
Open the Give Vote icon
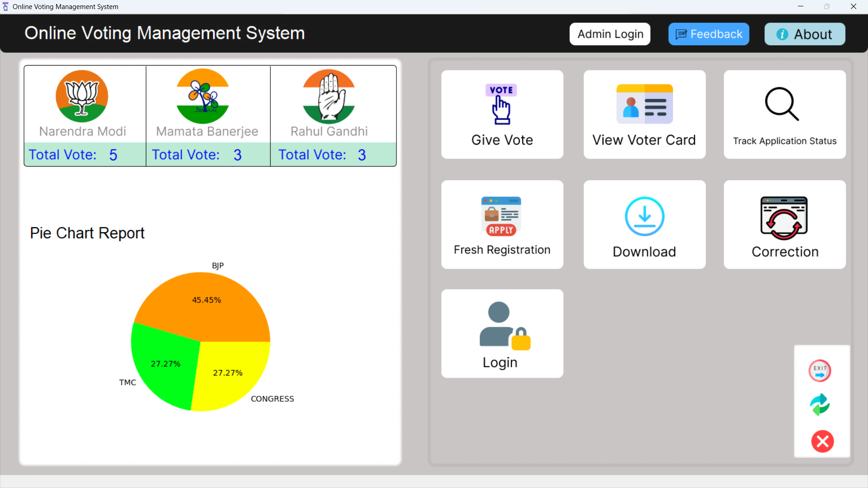[501, 104]
